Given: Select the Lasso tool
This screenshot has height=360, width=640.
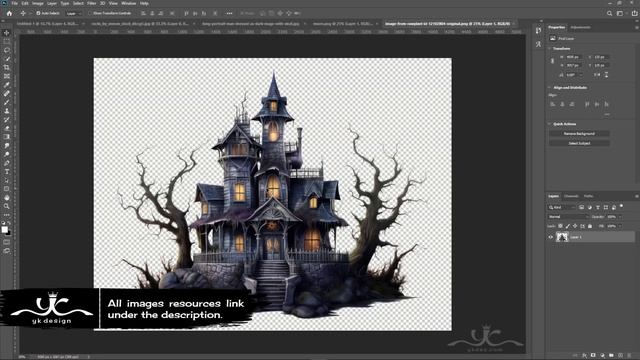Looking at the screenshot, I should [x=7, y=50].
